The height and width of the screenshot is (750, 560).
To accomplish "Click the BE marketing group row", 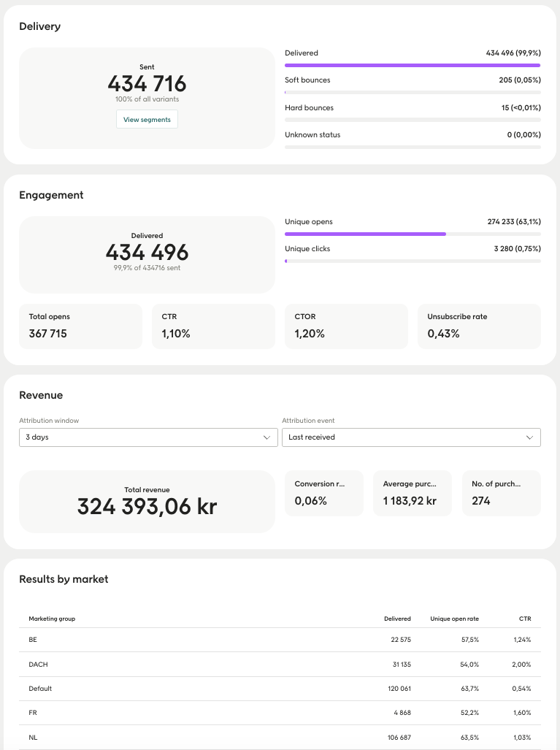I will click(x=280, y=640).
